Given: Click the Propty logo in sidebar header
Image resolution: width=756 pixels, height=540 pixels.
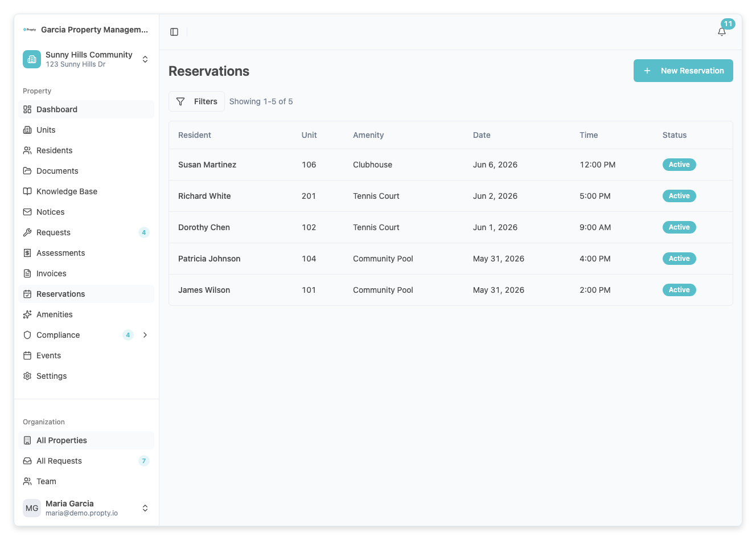Looking at the screenshot, I should tap(30, 30).
